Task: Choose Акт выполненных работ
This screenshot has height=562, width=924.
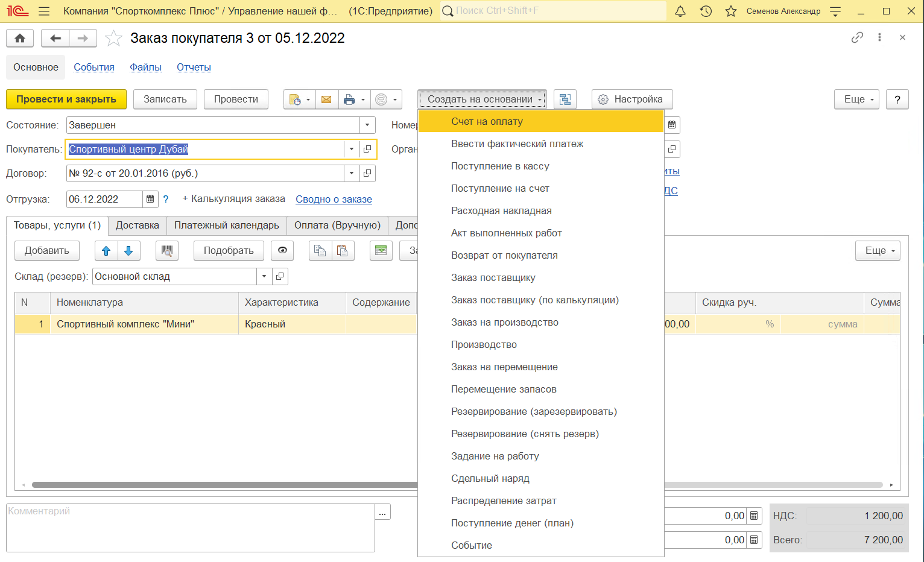Action: [x=541, y=233]
